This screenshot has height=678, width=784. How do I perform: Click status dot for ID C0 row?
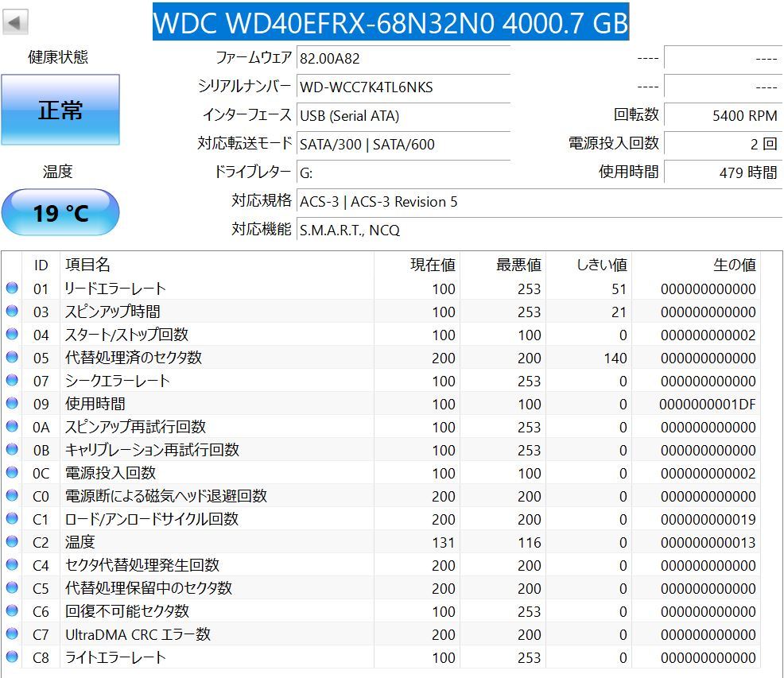(x=12, y=495)
